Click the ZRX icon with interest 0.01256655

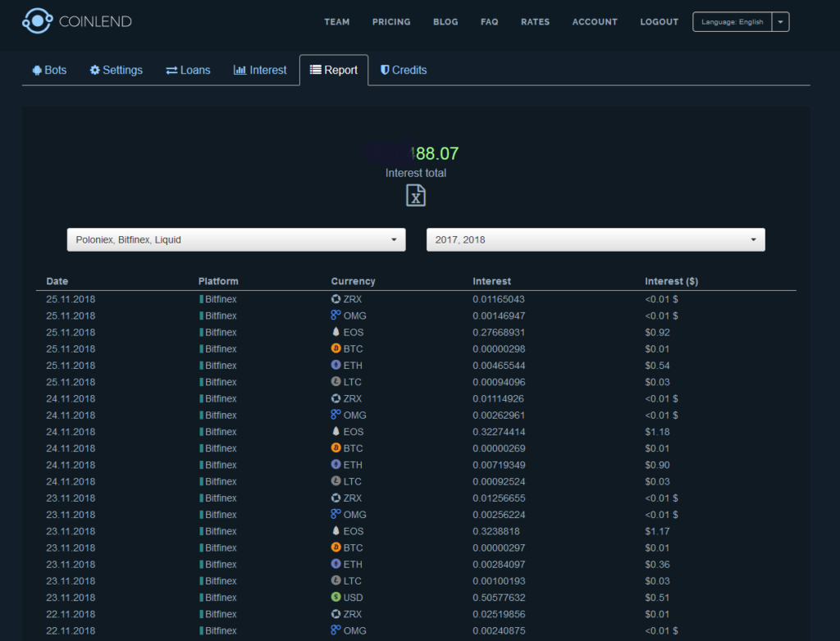(336, 498)
